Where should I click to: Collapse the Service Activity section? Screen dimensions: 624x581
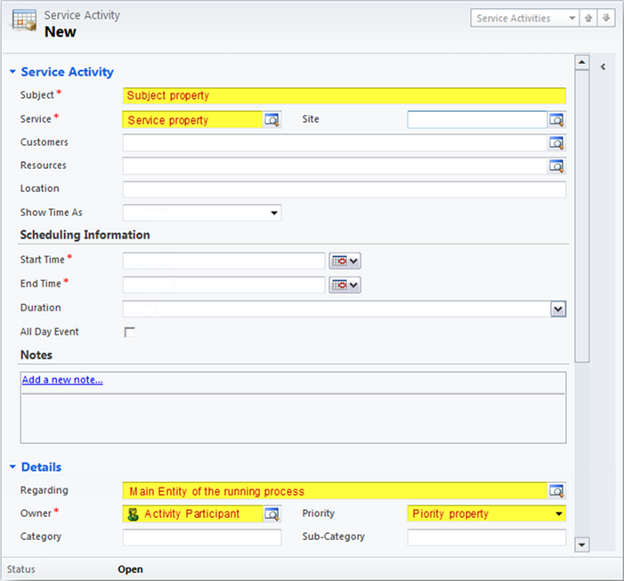coord(13,72)
